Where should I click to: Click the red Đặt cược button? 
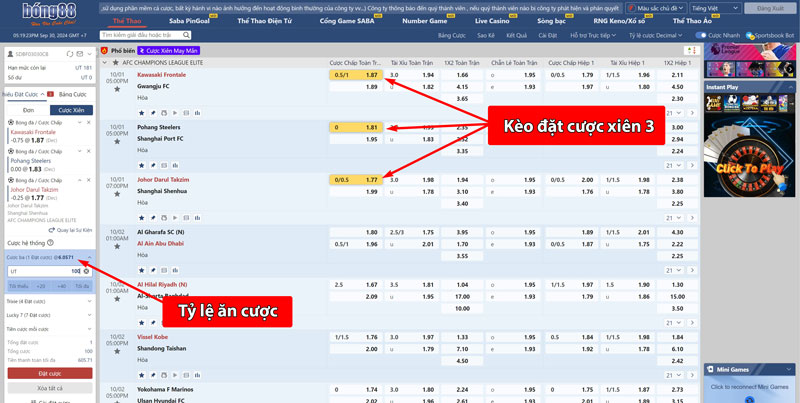pyautogui.click(x=50, y=373)
